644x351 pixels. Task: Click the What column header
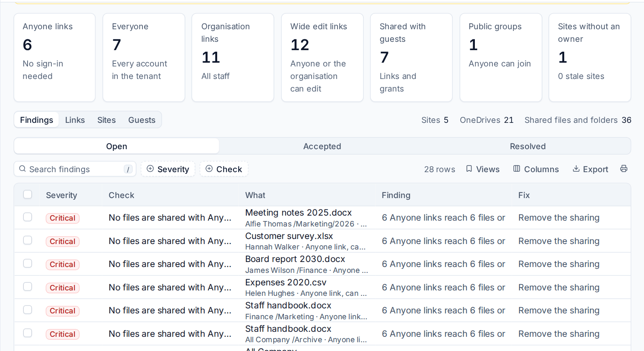coord(255,195)
